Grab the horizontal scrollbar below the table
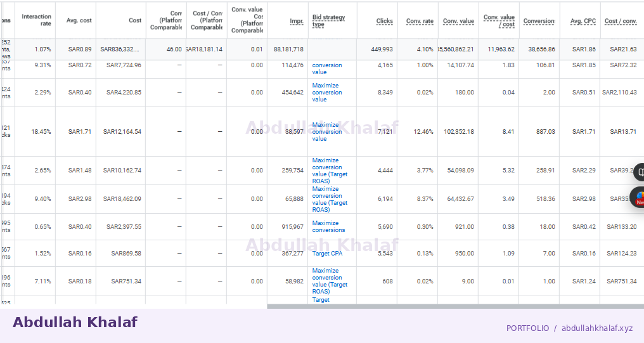Image resolution: width=644 pixels, height=343 pixels. [x=456, y=306]
